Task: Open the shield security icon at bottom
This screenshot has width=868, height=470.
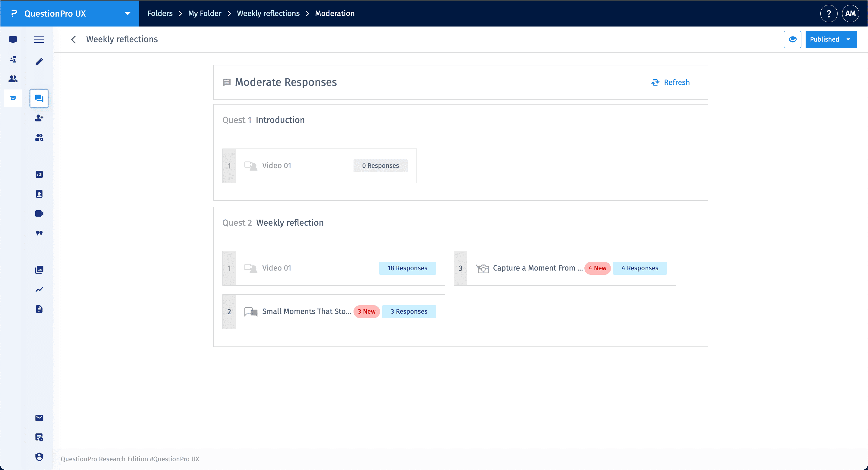Action: [x=39, y=457]
